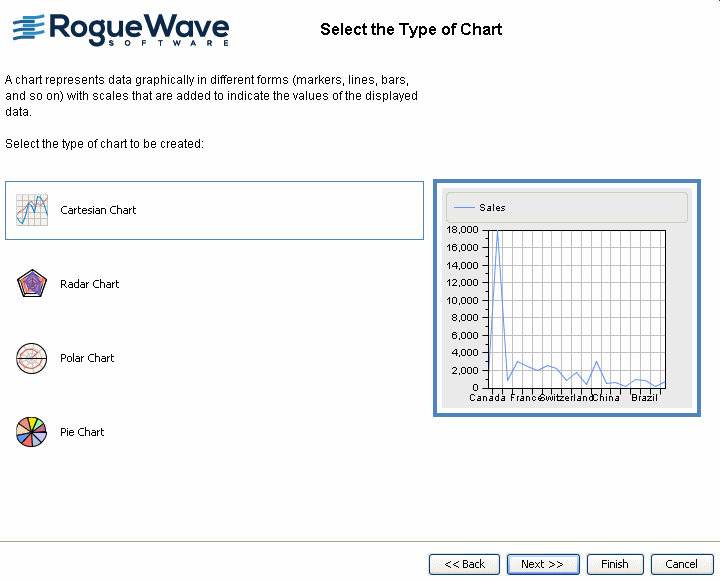Cancel the chart wizard
Viewport: 720px width, 580px height.
[x=682, y=564]
